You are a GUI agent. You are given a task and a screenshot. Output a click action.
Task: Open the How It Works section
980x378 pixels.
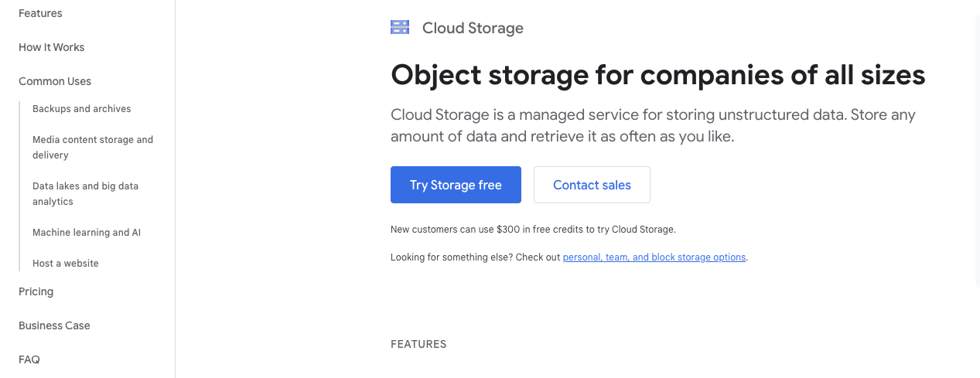(x=52, y=47)
